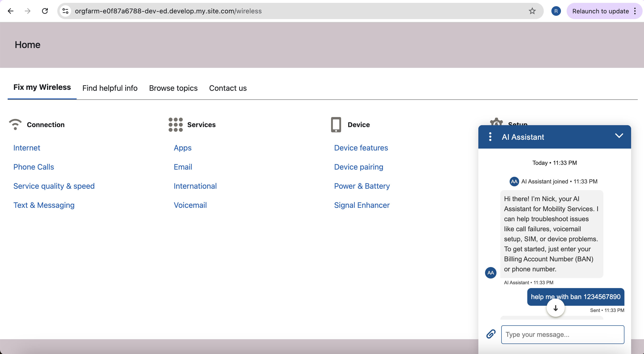Select the Contact us tab
Image resolution: width=644 pixels, height=354 pixels.
pyautogui.click(x=228, y=88)
